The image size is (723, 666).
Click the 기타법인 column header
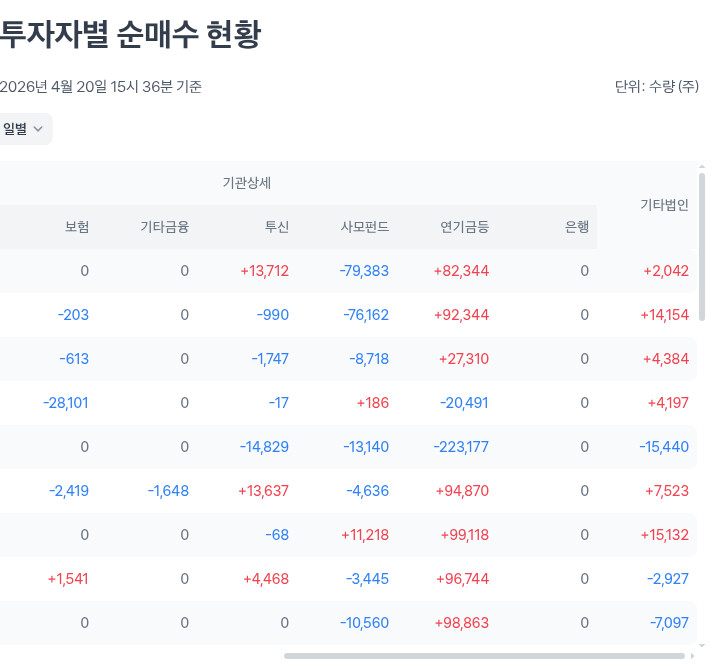664,205
